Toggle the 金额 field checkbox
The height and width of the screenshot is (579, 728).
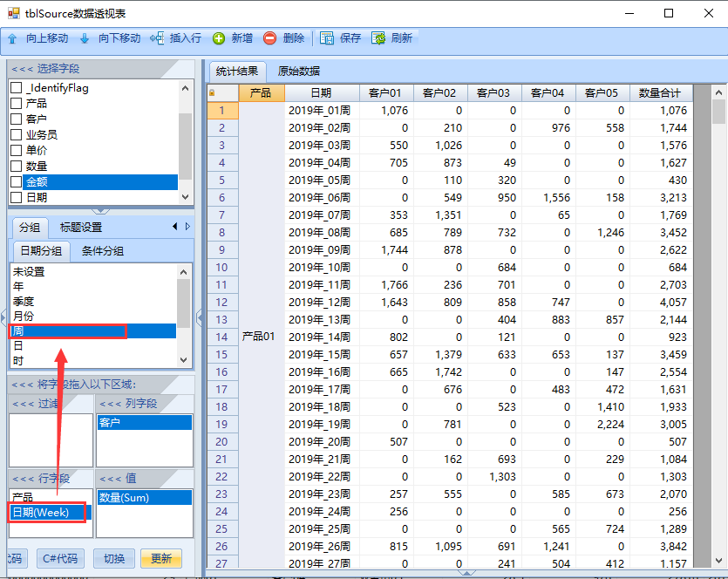(x=17, y=181)
